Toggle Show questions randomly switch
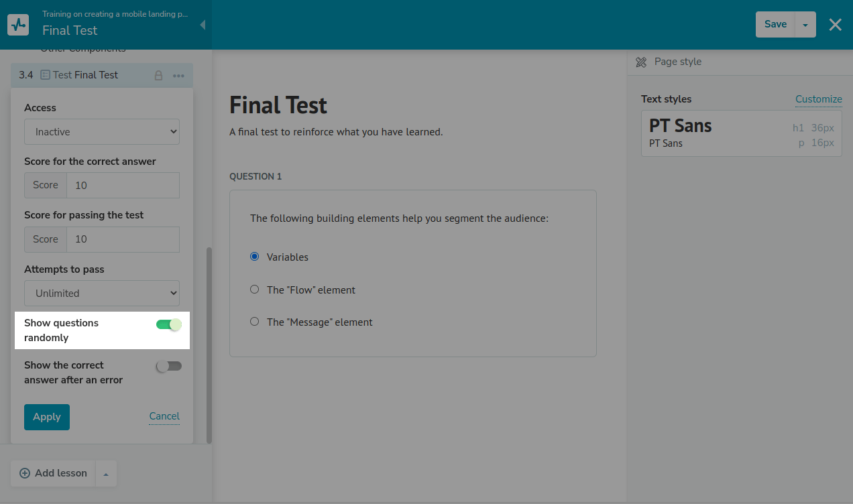Image resolution: width=853 pixels, height=504 pixels. (x=169, y=325)
